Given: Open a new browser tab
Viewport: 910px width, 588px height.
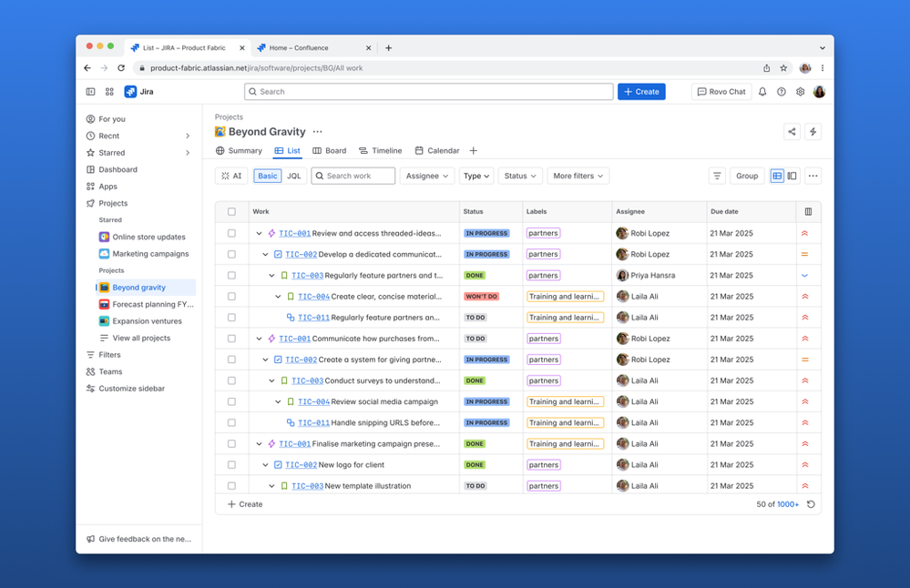Looking at the screenshot, I should click(x=389, y=48).
